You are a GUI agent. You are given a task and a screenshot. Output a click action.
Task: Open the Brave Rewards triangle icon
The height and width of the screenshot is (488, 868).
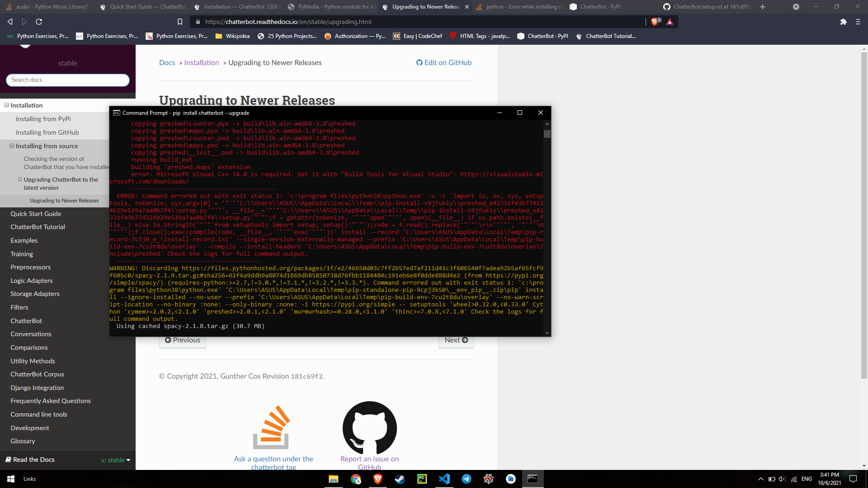click(x=670, y=22)
